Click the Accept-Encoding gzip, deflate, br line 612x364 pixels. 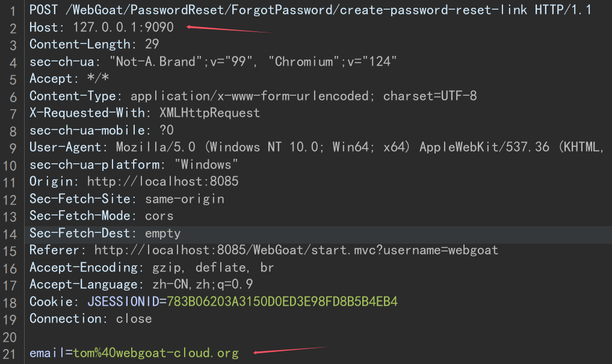pos(152,267)
